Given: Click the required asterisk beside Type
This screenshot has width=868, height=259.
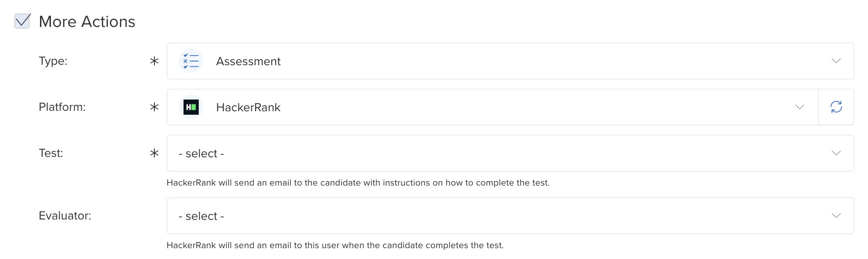Looking at the screenshot, I should 154,61.
